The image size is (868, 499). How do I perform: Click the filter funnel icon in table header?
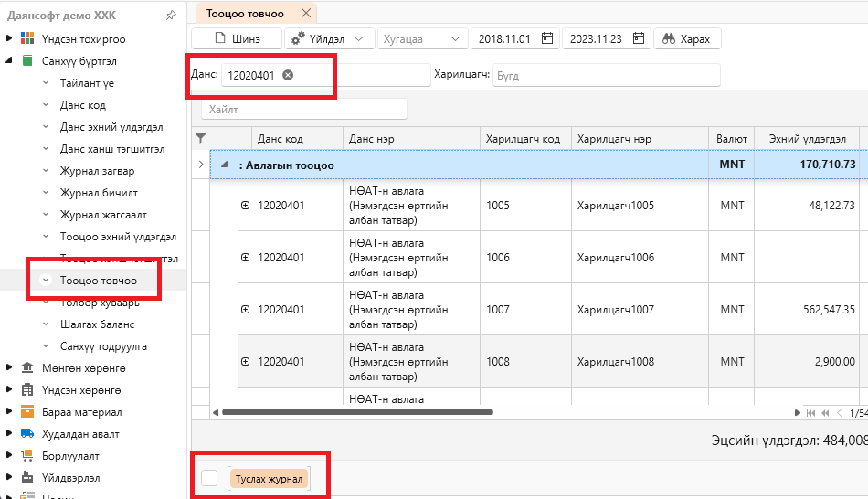pyautogui.click(x=201, y=138)
